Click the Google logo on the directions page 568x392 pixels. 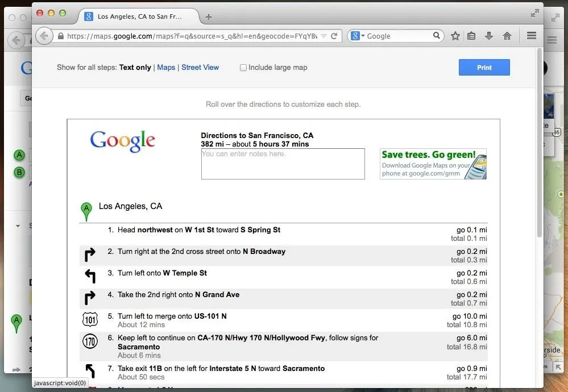122,141
